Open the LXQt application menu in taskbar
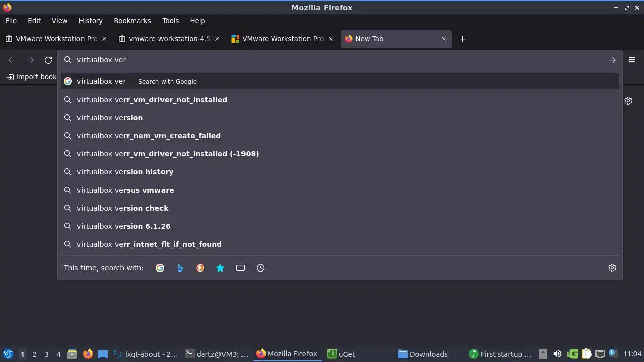The image size is (644, 362). [x=8, y=354]
